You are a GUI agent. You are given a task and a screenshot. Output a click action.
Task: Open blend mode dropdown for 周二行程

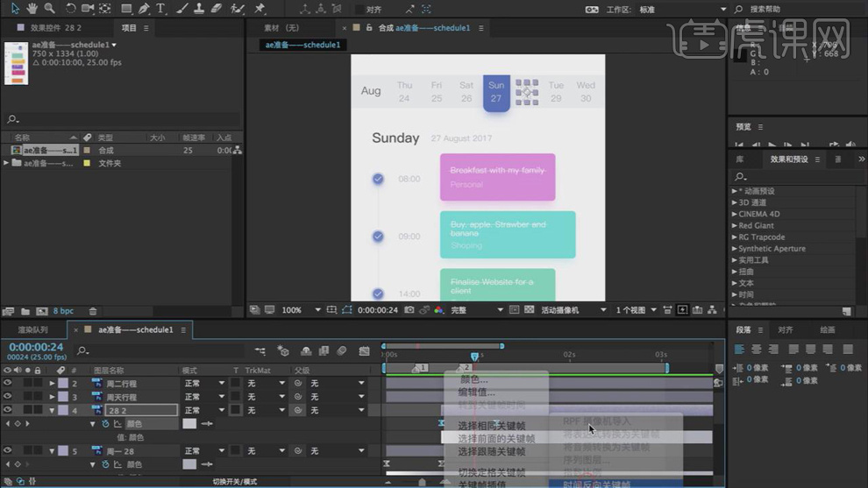click(x=204, y=383)
